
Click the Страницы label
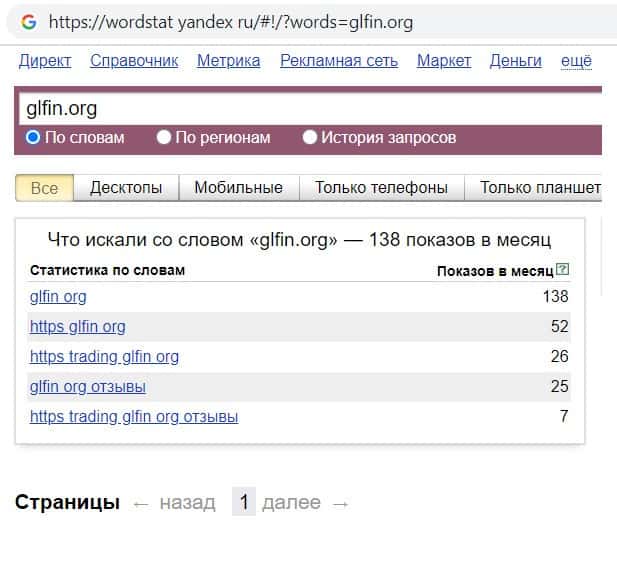(67, 502)
